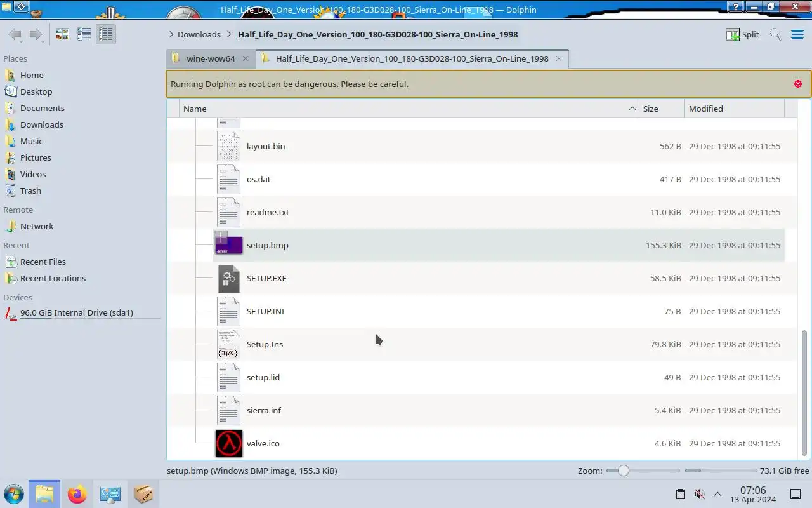This screenshot has width=812, height=508.
Task: Select the sierra.inf file icon
Action: (228, 410)
